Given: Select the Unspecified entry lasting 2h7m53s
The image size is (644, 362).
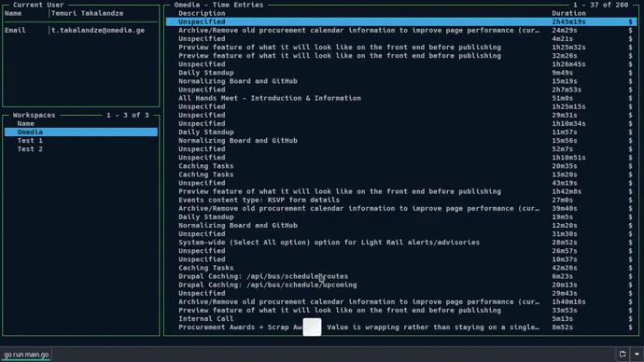Looking at the screenshot, I should tap(401, 90).
